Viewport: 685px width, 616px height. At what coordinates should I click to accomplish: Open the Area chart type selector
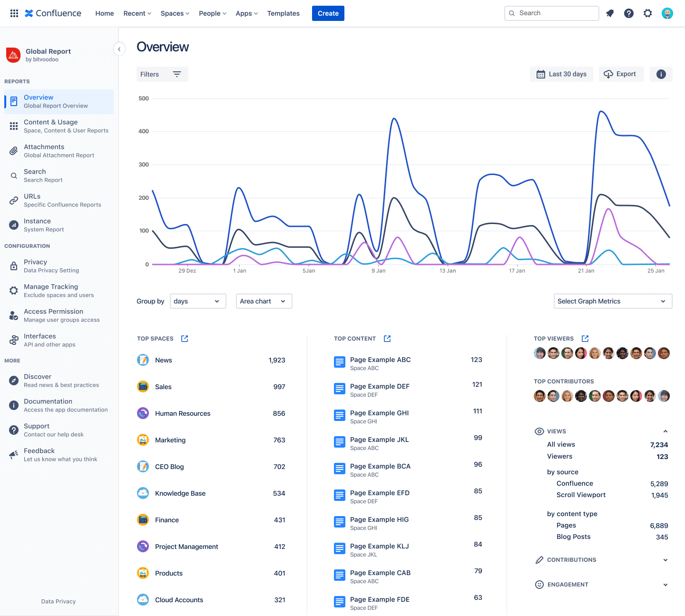point(264,301)
